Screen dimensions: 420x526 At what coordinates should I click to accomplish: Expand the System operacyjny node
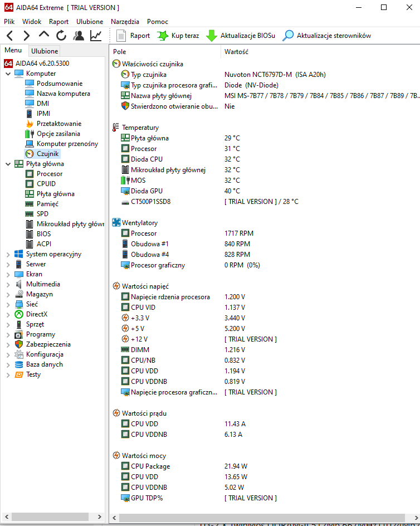[x=8, y=254]
